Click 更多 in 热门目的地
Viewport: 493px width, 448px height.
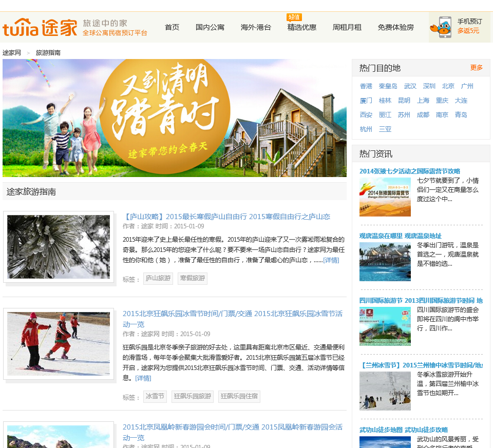477,68
